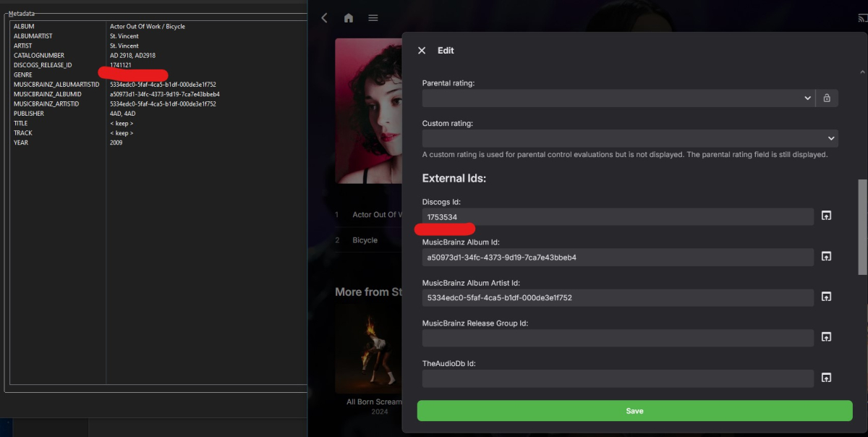Navigate home using the home icon
The width and height of the screenshot is (868, 437).
point(348,17)
